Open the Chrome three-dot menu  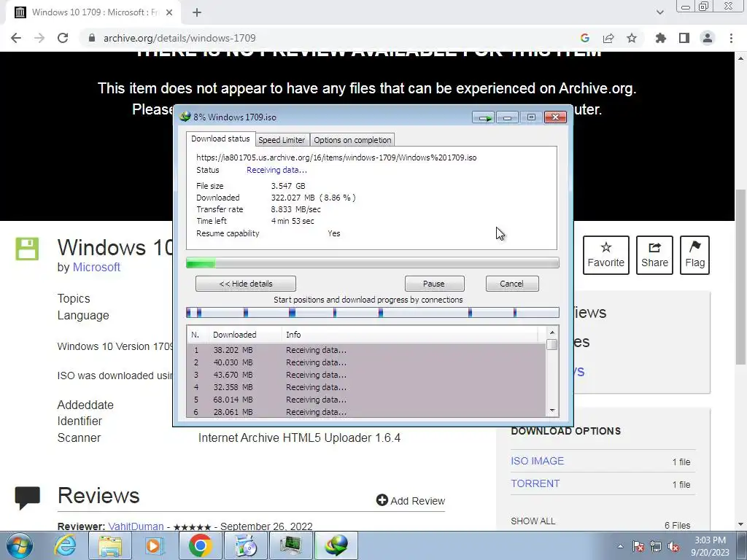(x=731, y=38)
